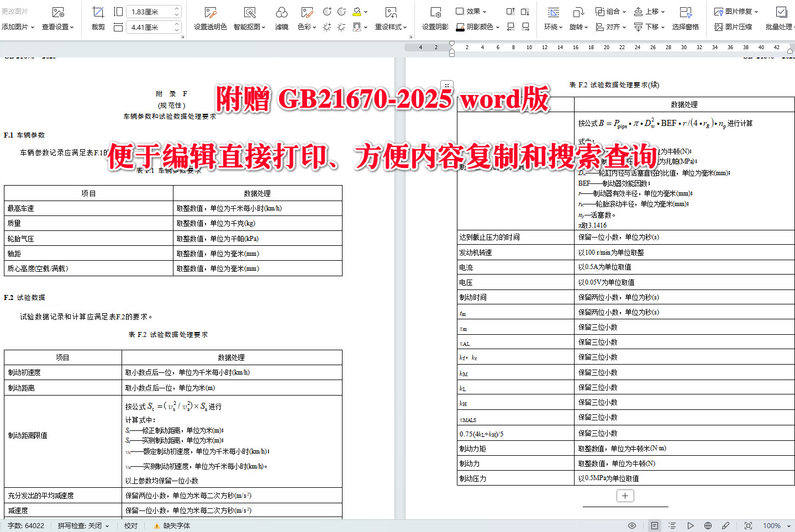
Task: Click the Set Transparent Color tool
Action: (209, 18)
